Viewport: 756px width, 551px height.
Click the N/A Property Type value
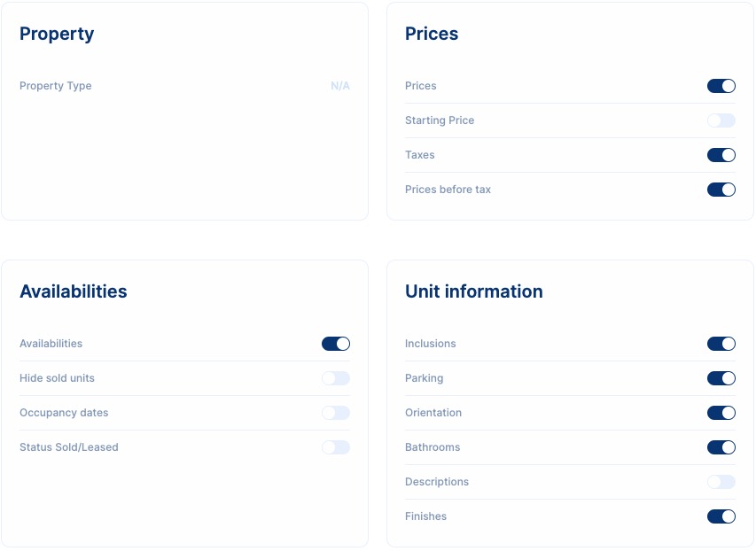(340, 86)
